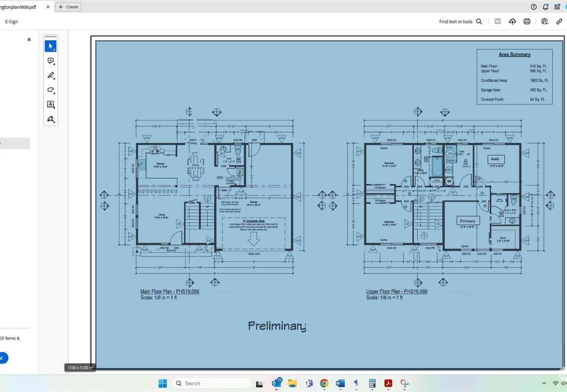Open Wi-Fi network settings in tray
The height and width of the screenshot is (392, 567).
pos(555,383)
